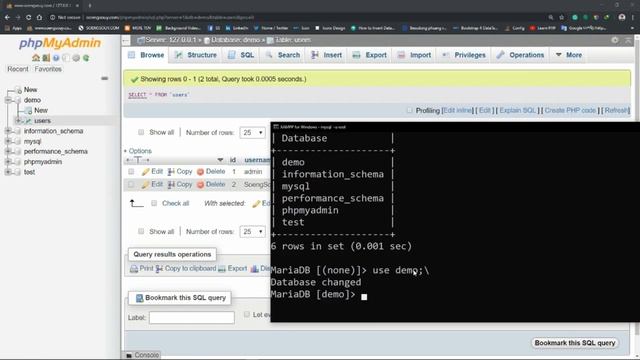Click the Edit inline link
The image size is (640, 360).
tap(457, 111)
